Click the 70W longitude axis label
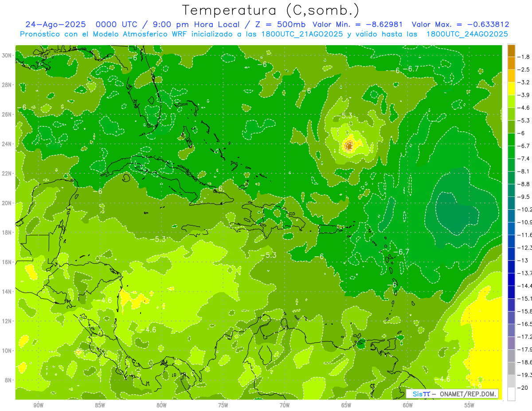The image size is (532, 411). point(285,405)
